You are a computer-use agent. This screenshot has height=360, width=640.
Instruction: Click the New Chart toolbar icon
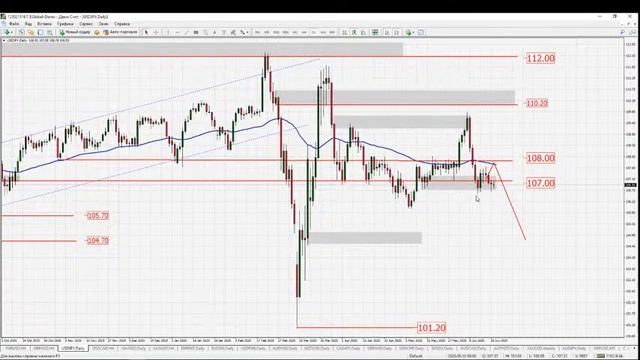(x=8, y=32)
